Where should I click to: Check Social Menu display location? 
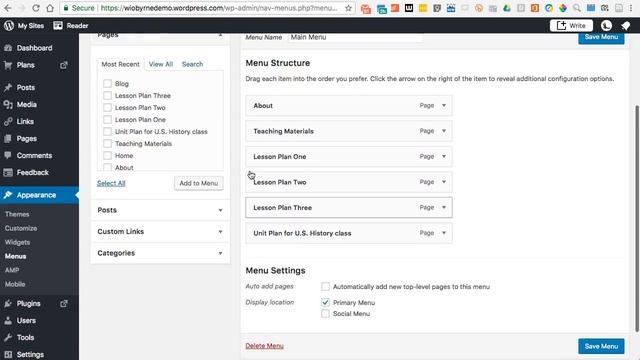325,313
